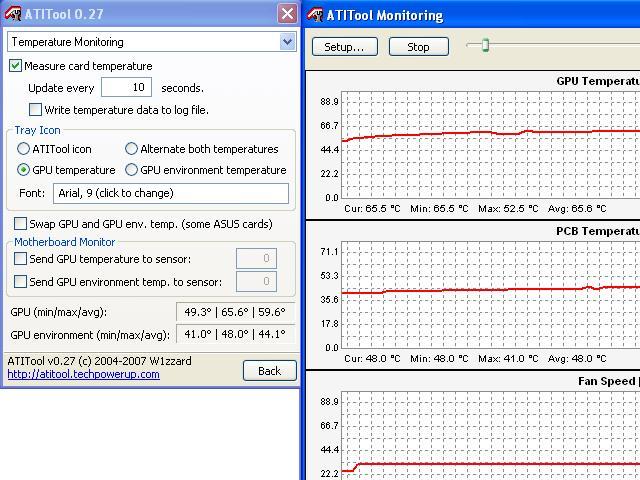The width and height of the screenshot is (640, 480).
Task: Click the GPU graph 'Avg: 65.6 °C' readout
Action: pos(577,209)
